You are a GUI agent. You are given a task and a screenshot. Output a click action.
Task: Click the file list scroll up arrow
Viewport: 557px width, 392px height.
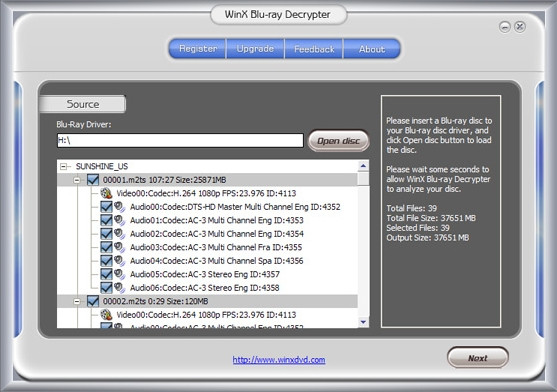pos(363,166)
